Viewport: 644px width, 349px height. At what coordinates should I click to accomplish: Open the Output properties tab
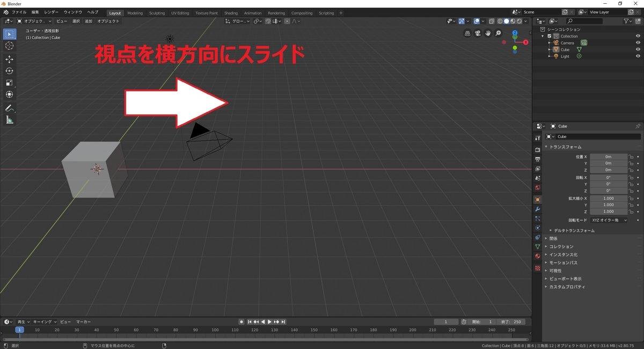click(x=537, y=159)
